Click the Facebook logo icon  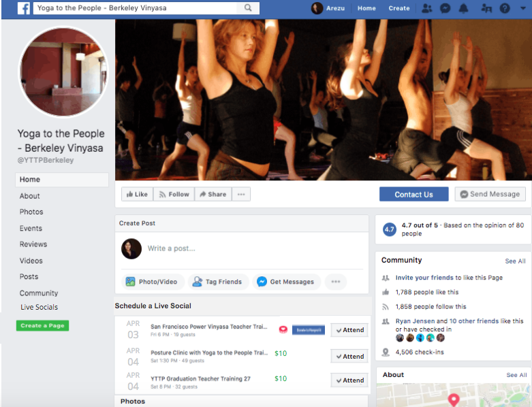(24, 7)
